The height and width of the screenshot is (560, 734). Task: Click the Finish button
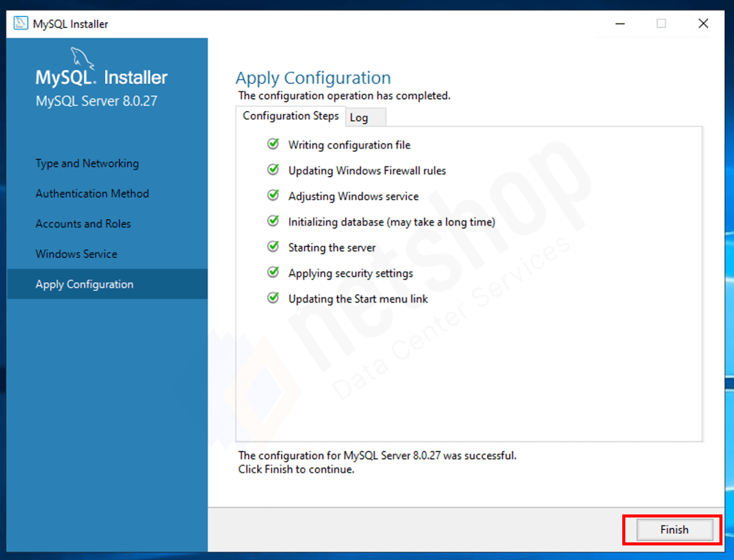674,530
